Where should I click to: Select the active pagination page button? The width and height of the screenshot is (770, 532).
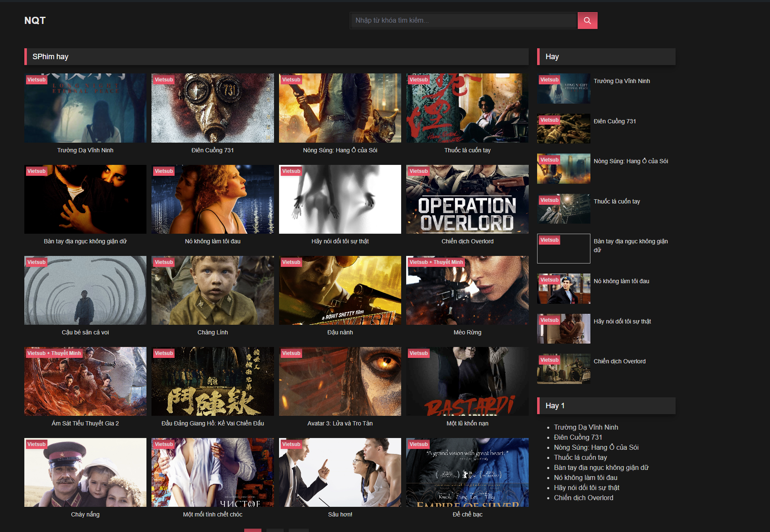pos(253,530)
